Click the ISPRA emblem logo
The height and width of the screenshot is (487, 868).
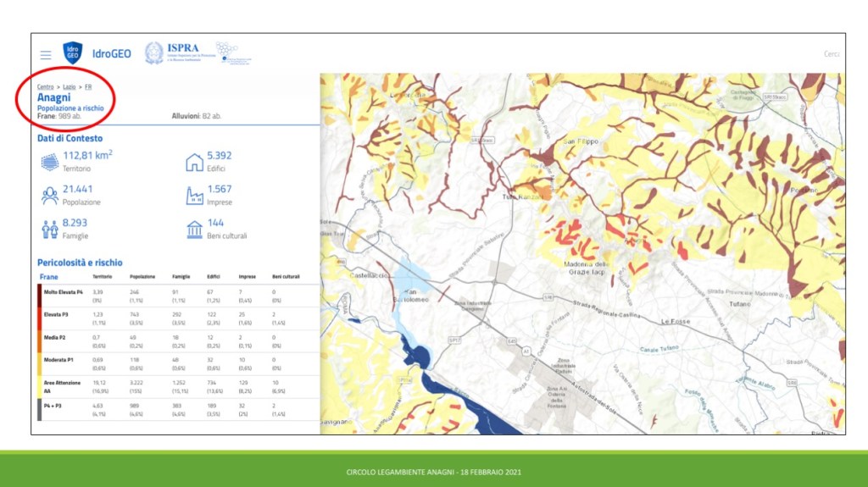pyautogui.click(x=154, y=53)
